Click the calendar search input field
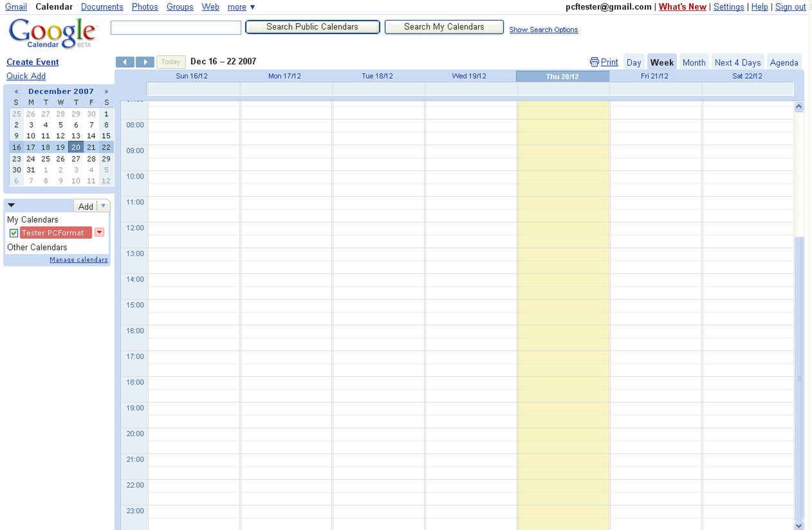812x530 pixels. (176, 28)
